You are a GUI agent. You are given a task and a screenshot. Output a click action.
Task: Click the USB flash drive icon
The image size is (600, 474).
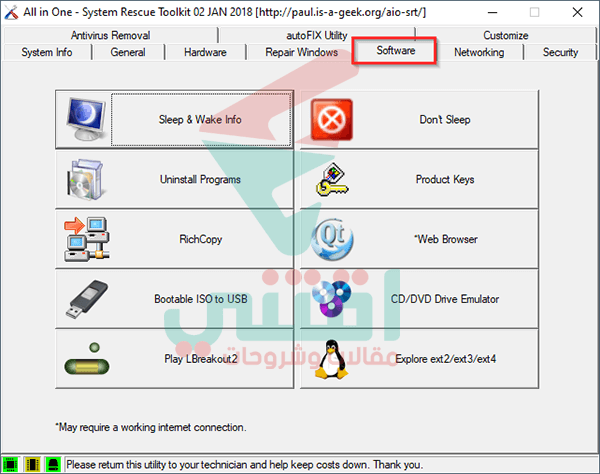point(87,299)
